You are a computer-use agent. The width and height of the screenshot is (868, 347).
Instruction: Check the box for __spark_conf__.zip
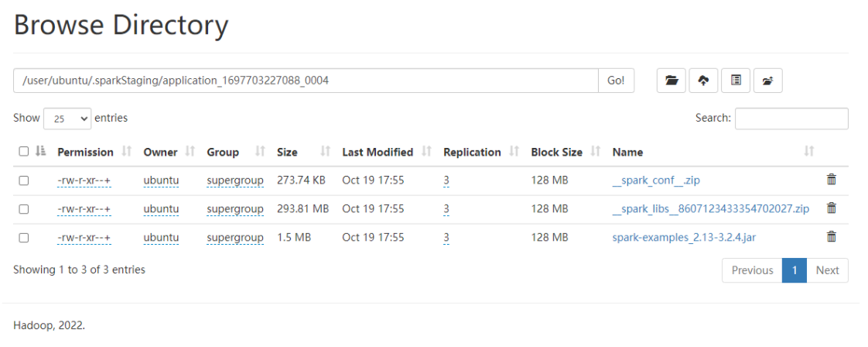tap(24, 180)
